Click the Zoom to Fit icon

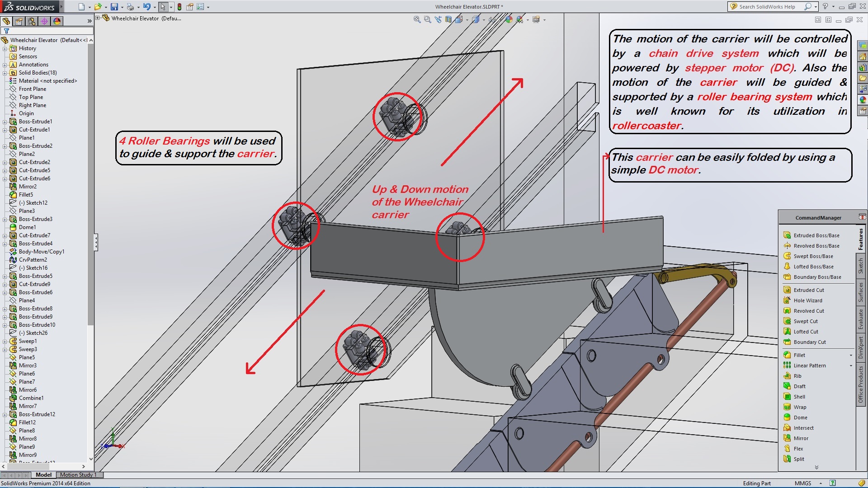(x=417, y=19)
